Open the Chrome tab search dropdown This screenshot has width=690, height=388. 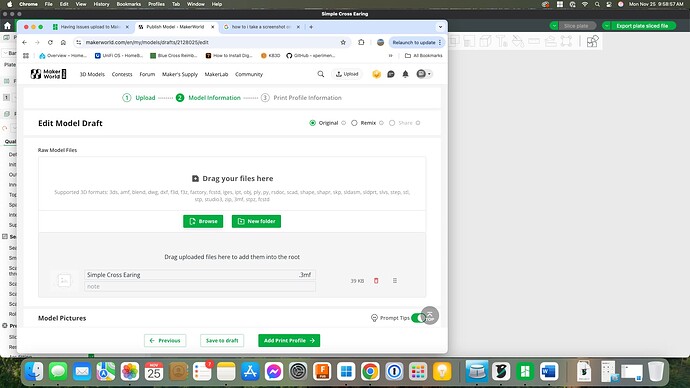[440, 27]
